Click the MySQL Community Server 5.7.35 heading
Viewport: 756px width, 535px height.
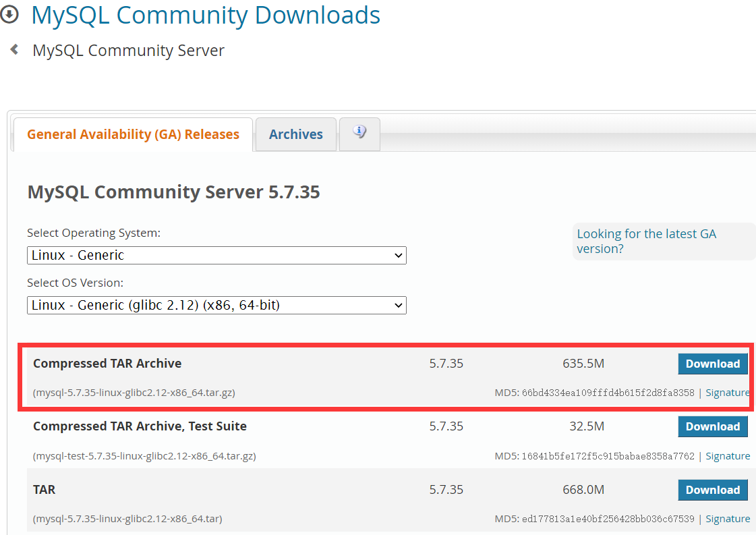(x=173, y=192)
